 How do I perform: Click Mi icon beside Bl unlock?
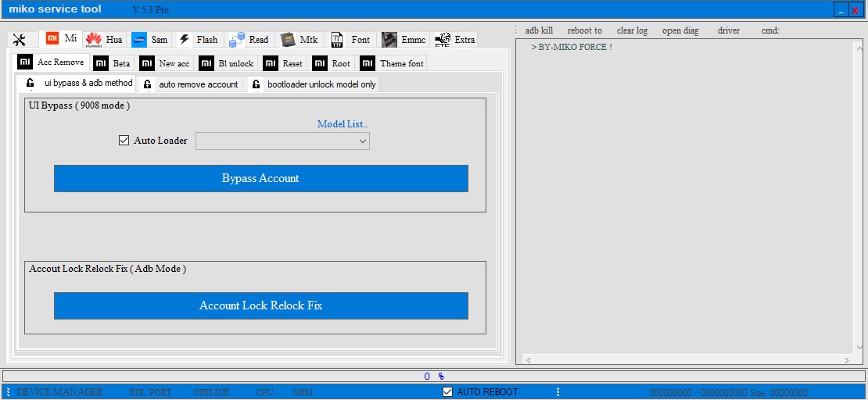click(206, 63)
